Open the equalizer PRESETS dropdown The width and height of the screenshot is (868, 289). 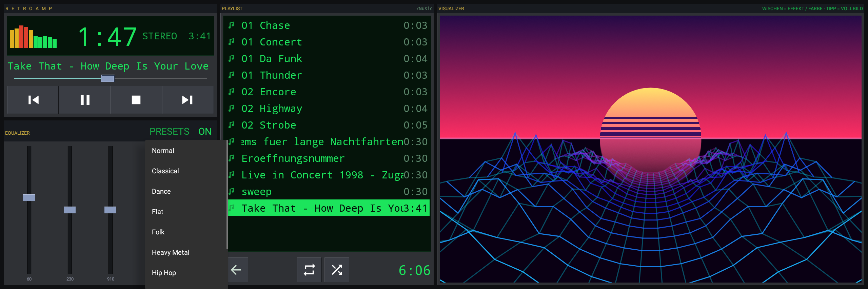click(170, 132)
